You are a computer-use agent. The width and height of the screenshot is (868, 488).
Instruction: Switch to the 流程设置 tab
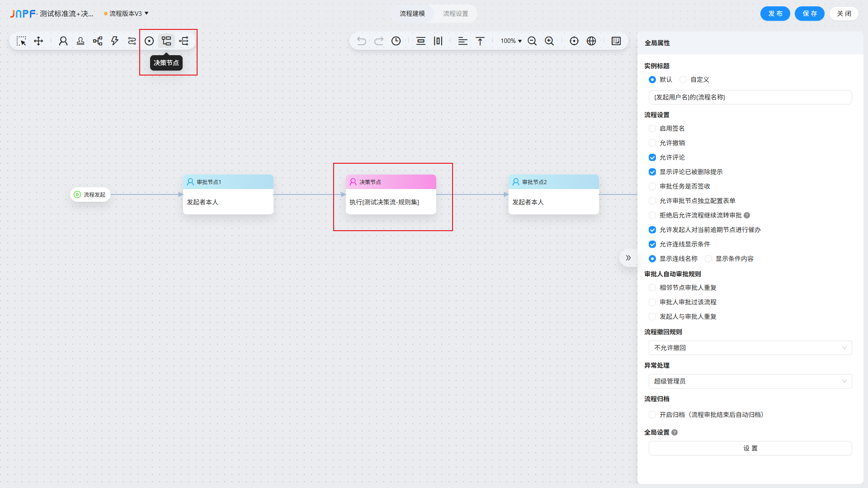click(x=455, y=14)
